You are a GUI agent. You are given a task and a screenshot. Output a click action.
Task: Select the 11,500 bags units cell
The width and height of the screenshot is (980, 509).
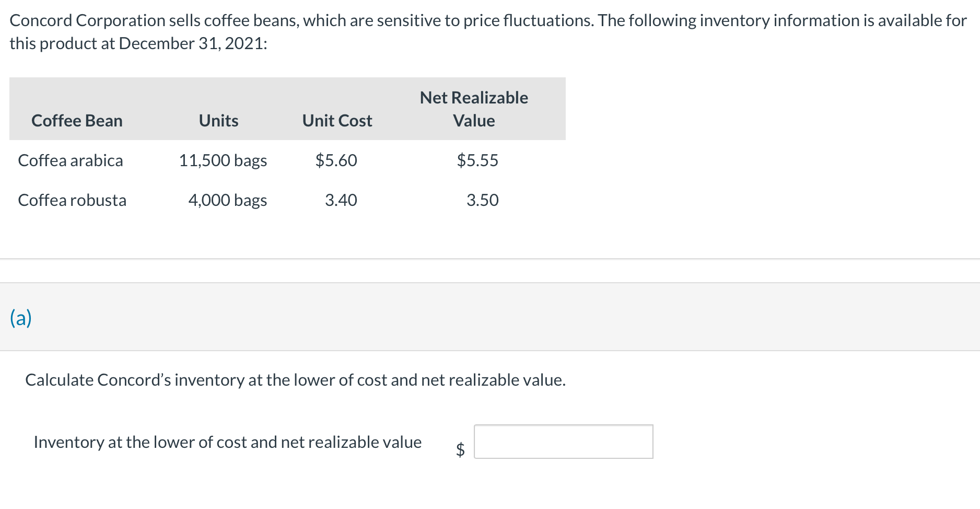click(223, 160)
